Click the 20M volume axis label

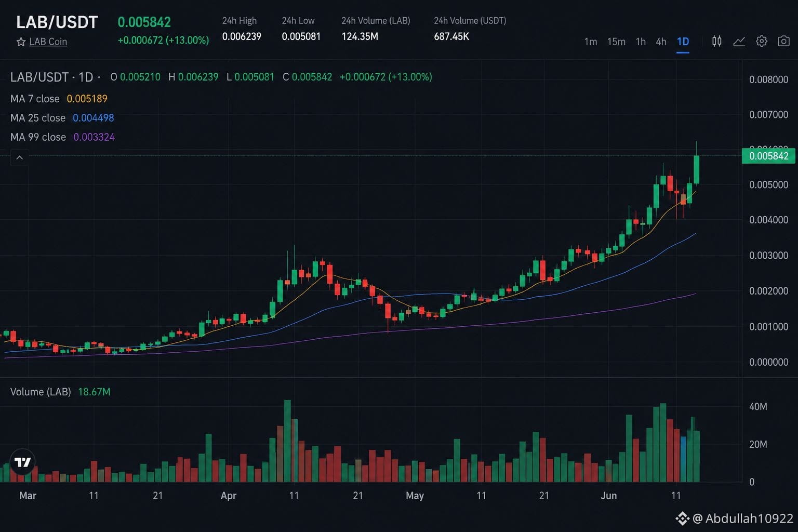coord(758,444)
